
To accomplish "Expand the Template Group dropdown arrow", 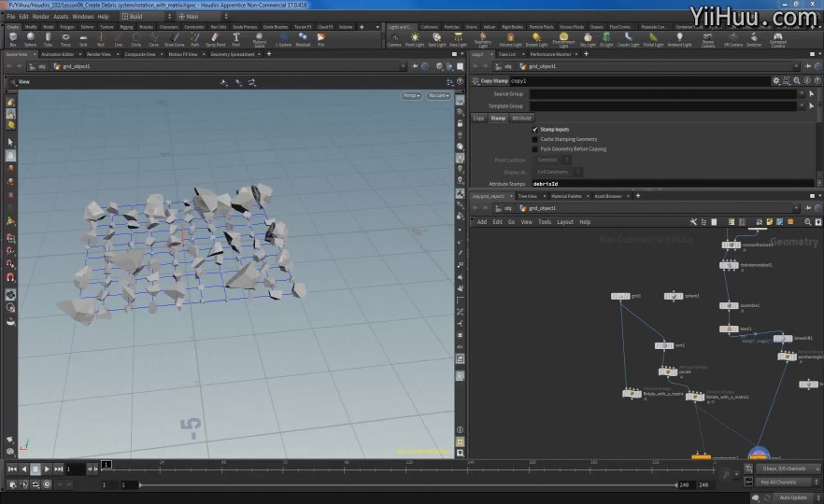I will [x=802, y=105].
